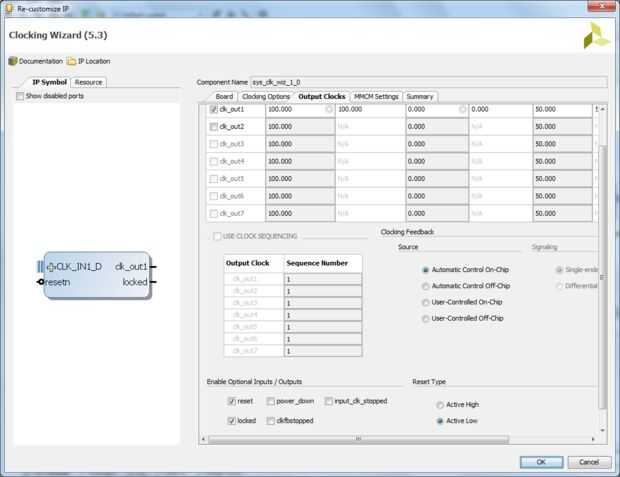Click the resetn port circle on IP symbol

coord(40,282)
